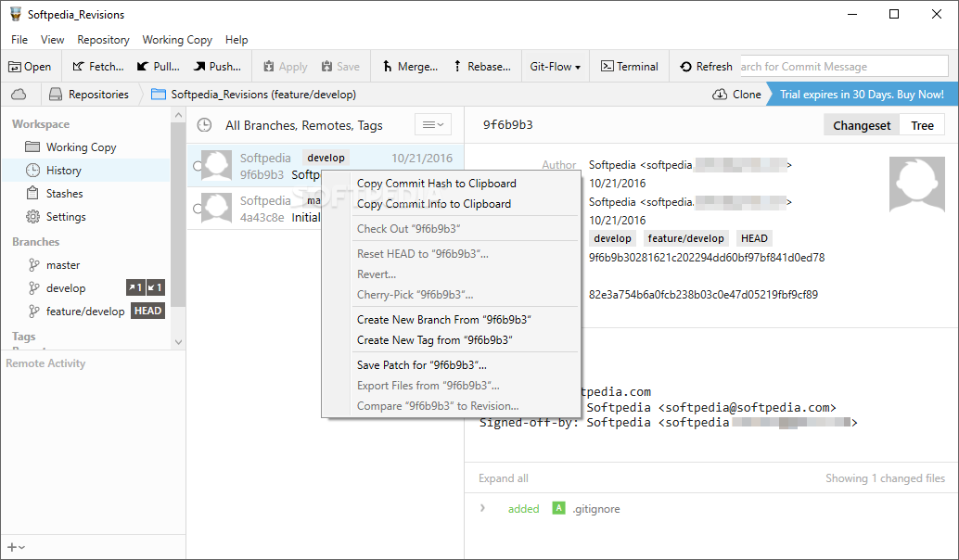Viewport: 959px width, 560px height.
Task: Open Stashes in the sidebar
Action: point(86,194)
